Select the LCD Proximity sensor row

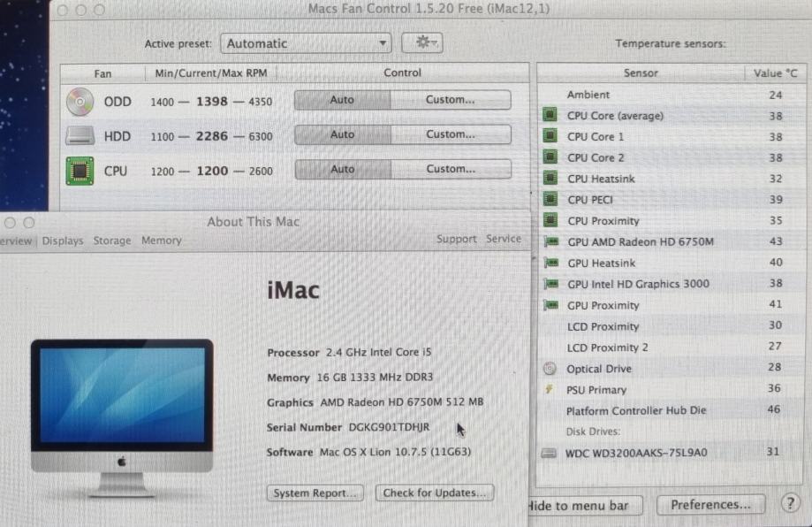(x=672, y=326)
